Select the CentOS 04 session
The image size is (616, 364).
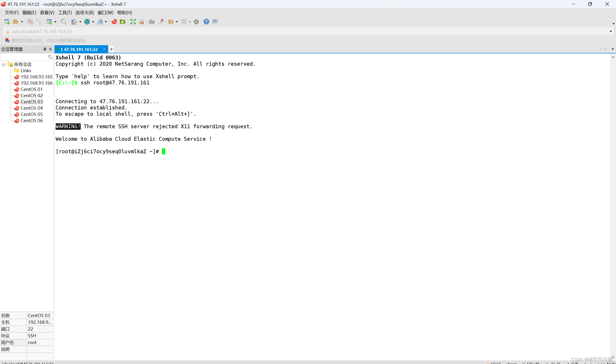click(x=31, y=108)
